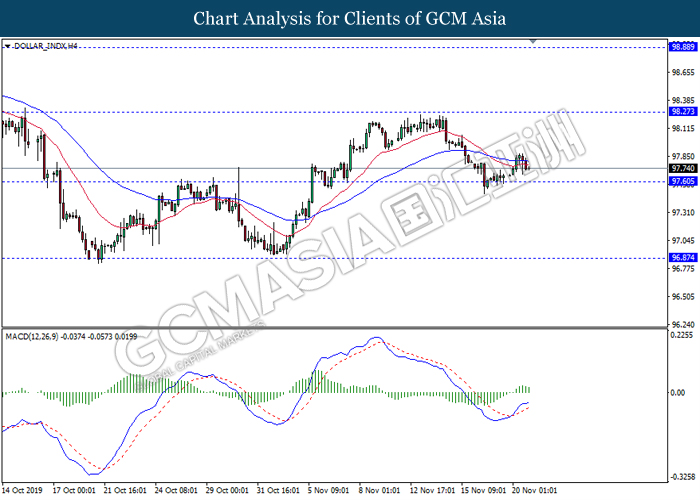Click the 97.740 current price tag
This screenshot has width=700, height=500.
click(x=683, y=169)
